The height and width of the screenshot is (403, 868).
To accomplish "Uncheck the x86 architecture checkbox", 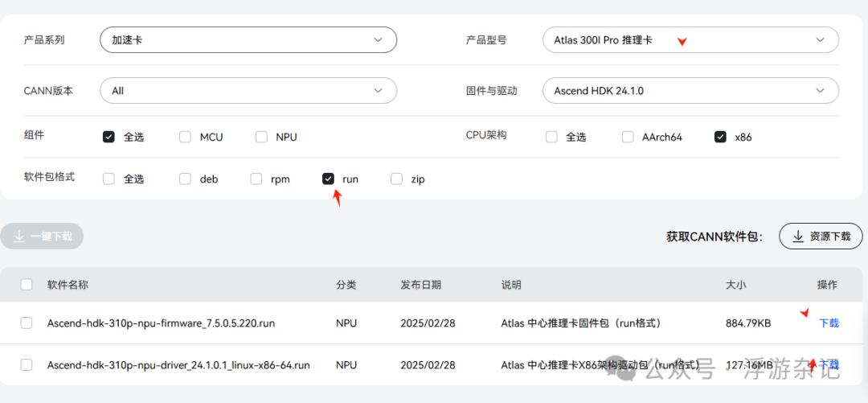I will point(720,137).
